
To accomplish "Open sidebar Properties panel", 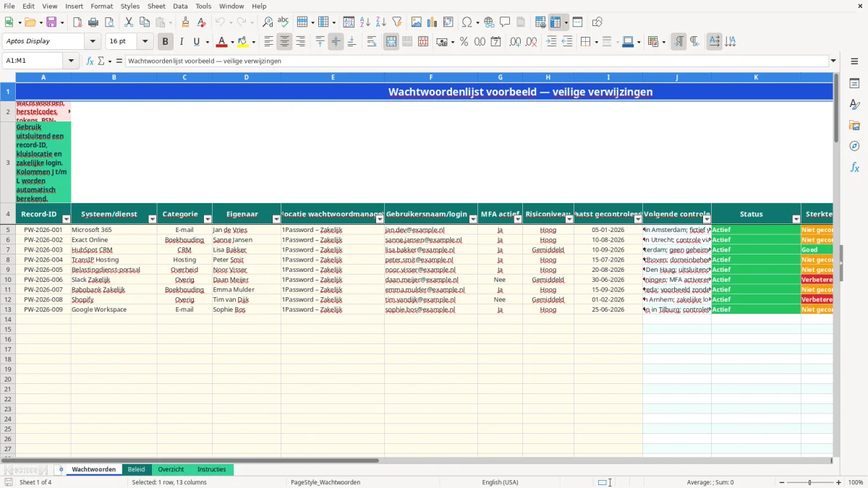I will coord(854,84).
